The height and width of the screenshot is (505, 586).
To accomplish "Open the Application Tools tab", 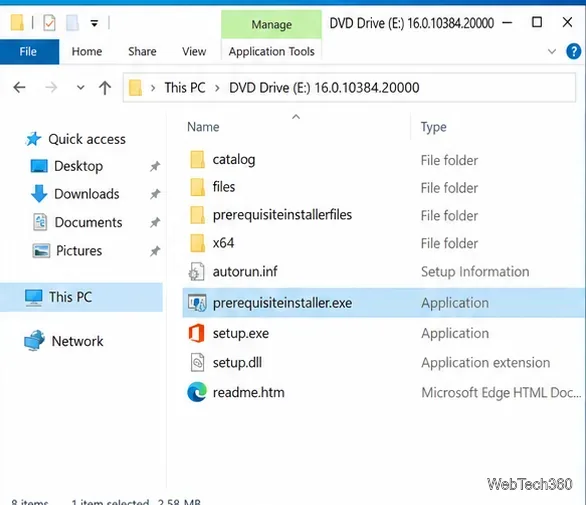I will (x=271, y=52).
